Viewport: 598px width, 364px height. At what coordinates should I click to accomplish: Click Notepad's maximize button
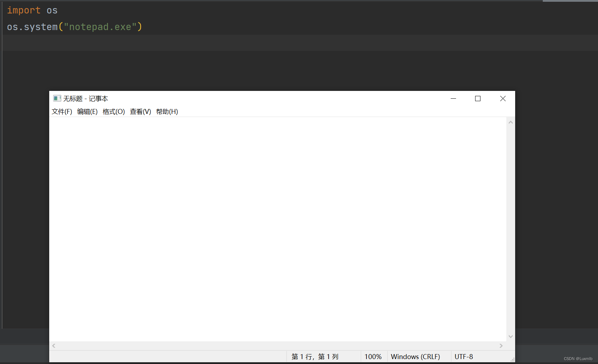[x=478, y=98]
